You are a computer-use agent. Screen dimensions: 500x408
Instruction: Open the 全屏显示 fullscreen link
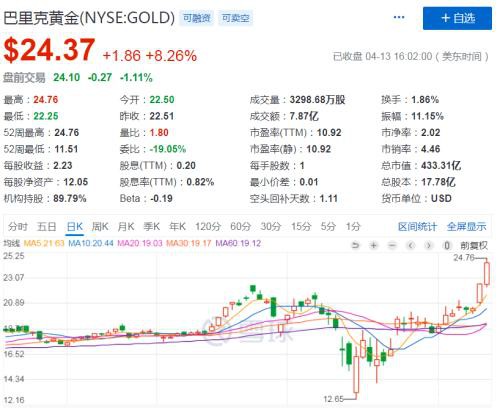467,227
